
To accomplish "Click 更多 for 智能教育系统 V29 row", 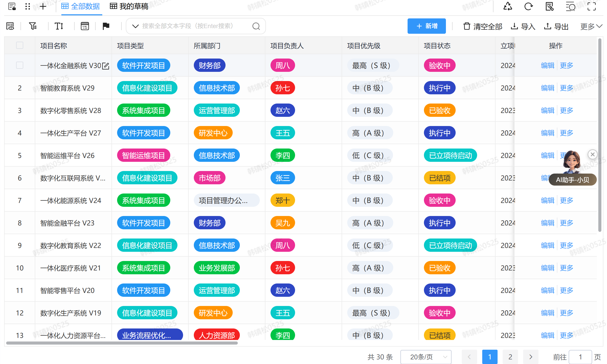I will pos(566,88).
